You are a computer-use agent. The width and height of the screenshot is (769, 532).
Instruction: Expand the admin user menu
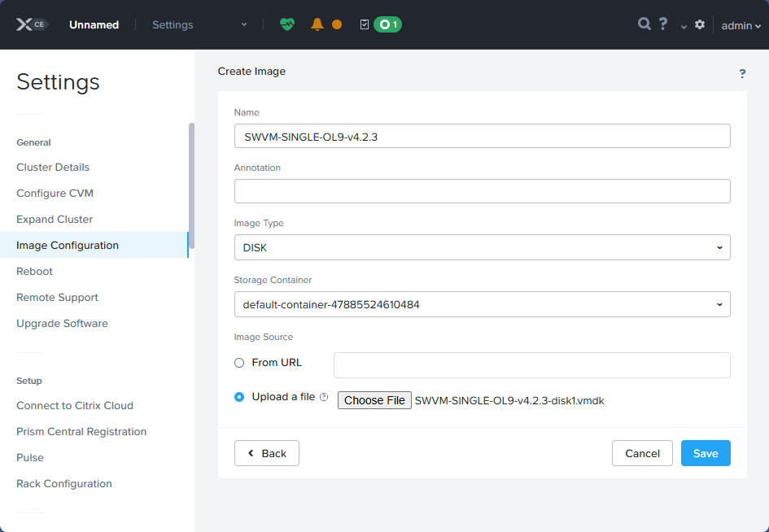[739, 25]
